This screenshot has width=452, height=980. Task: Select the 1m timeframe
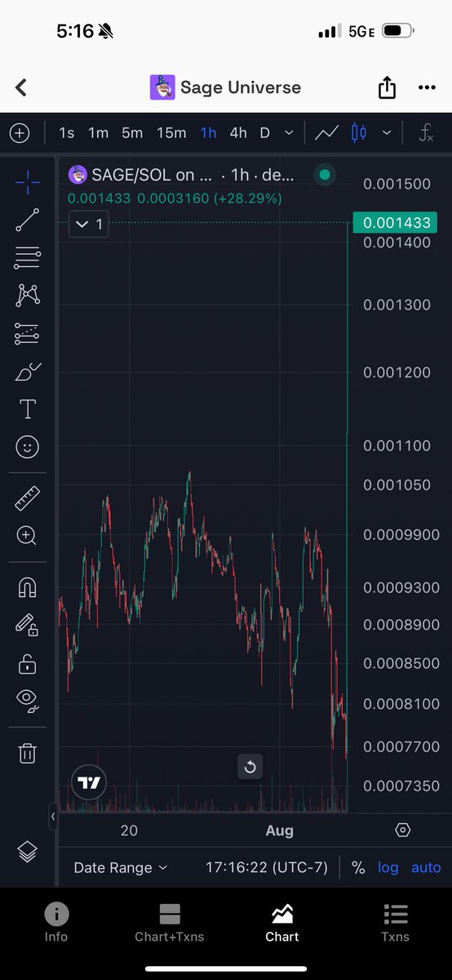pyautogui.click(x=98, y=132)
